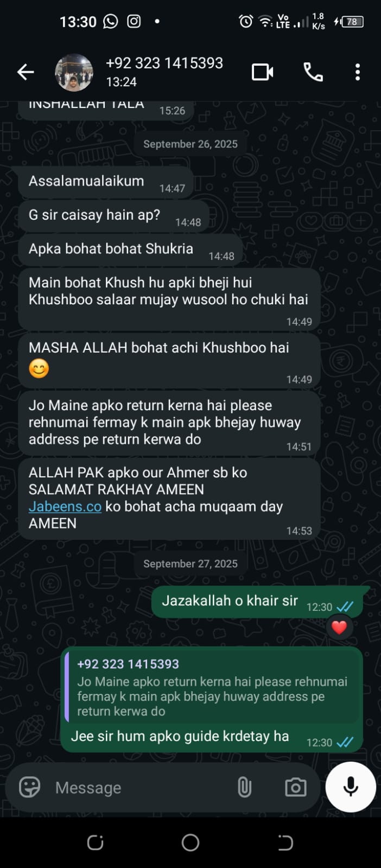
Task: Open the Jabeens.co link
Action: pos(65,507)
